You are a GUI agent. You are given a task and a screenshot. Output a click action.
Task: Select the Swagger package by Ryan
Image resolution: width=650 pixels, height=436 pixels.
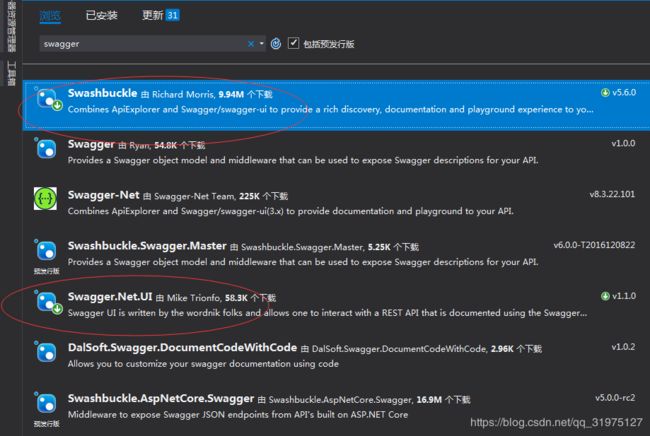(91, 144)
